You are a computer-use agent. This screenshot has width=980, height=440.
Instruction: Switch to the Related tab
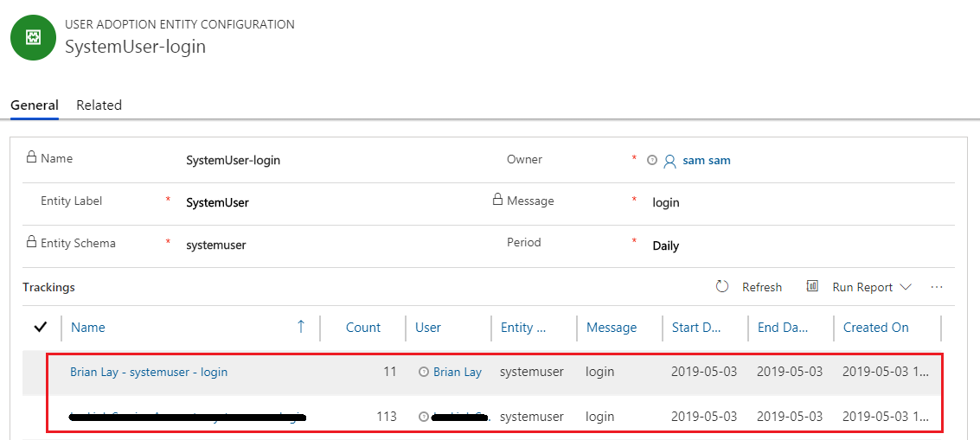pyautogui.click(x=99, y=105)
